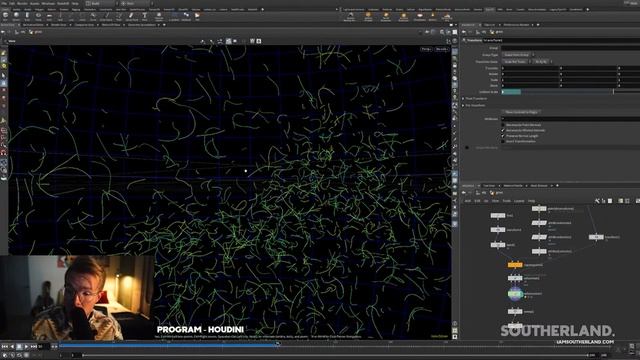Select the Grid shelf tool
640x360 pixels.
49,16
